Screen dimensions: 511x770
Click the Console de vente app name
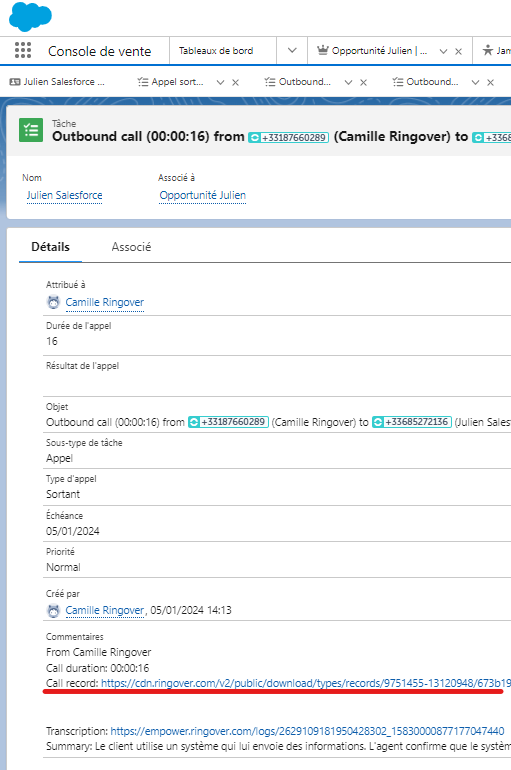click(x=100, y=51)
